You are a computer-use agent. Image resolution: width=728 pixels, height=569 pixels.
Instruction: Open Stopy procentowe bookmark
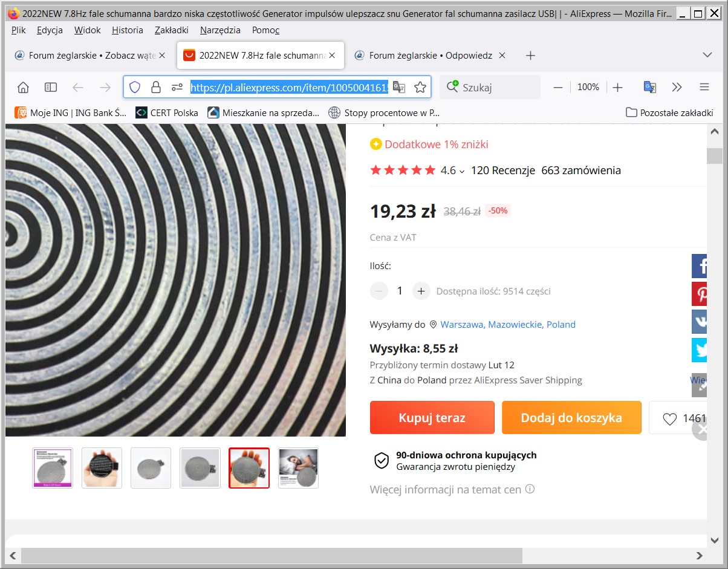[x=384, y=112]
